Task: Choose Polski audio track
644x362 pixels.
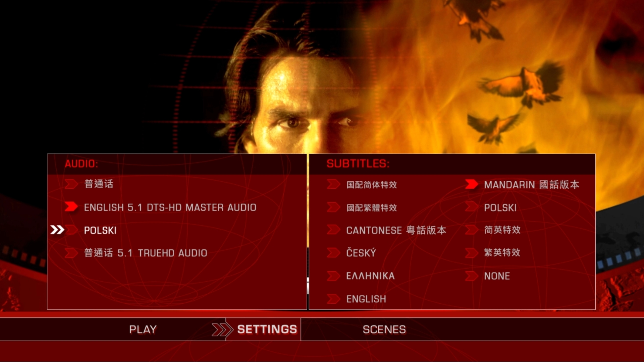Action: [100, 230]
